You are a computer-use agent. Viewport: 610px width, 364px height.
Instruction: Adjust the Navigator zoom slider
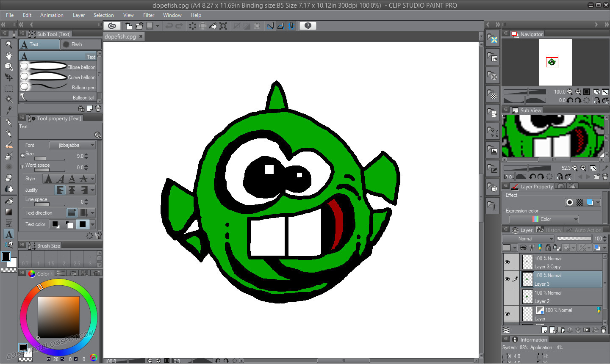click(x=525, y=91)
